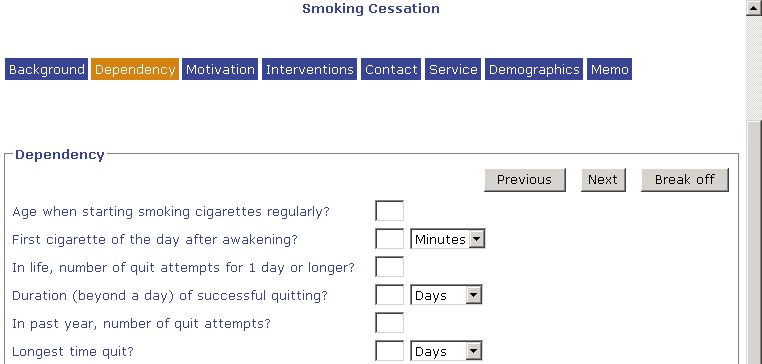The width and height of the screenshot is (762, 364).
Task: Select the lifetime quit attempts input field
Action: [389, 267]
